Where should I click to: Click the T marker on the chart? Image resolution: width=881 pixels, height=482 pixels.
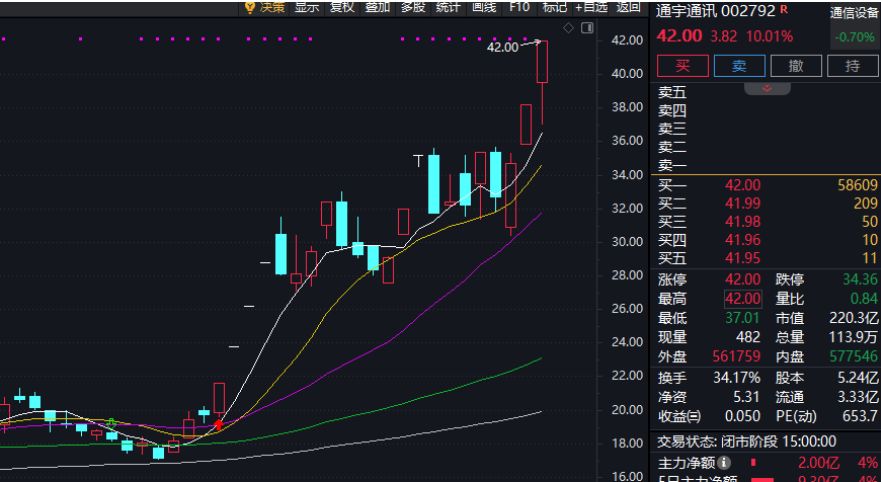pyautogui.click(x=418, y=161)
